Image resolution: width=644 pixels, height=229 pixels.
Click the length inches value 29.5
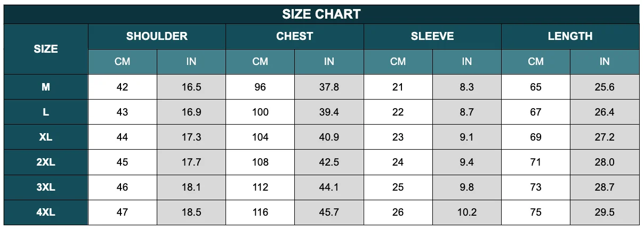[605, 212]
